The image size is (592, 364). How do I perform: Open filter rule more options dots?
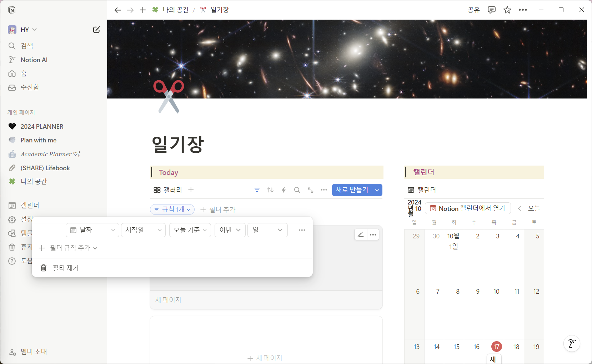click(302, 230)
